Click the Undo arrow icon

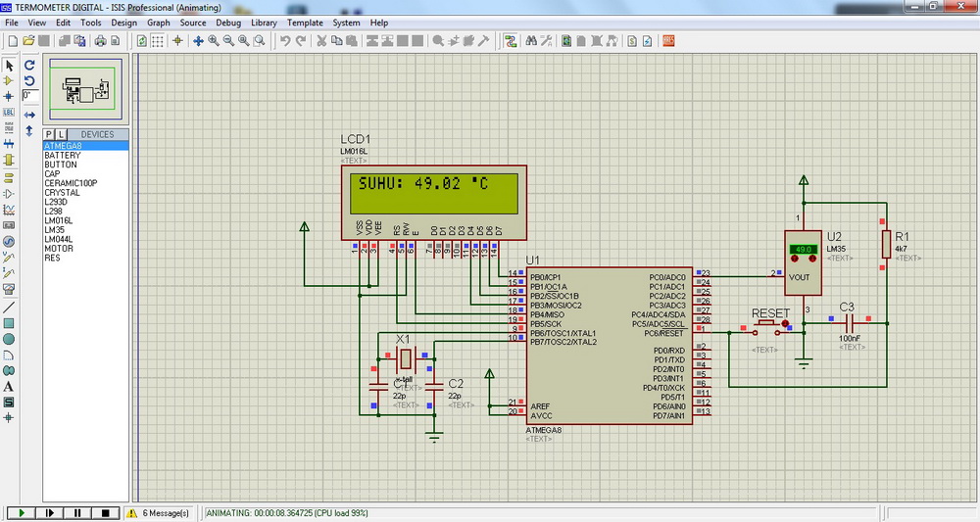pos(285,41)
